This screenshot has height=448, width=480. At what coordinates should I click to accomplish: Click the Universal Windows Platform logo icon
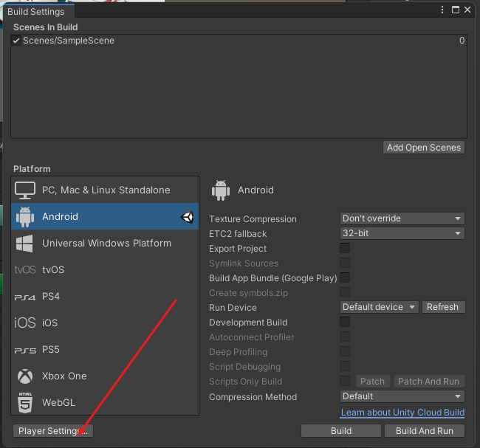pyautogui.click(x=24, y=244)
